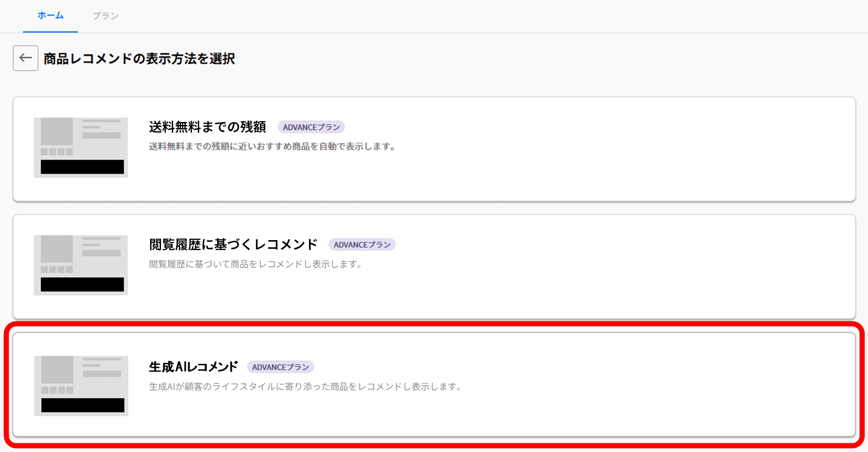Image resolution: width=868 pixels, height=452 pixels.
Task: Click the 閲覧履歴に基づくレコメンド layout preview thumbnail
Action: (81, 265)
